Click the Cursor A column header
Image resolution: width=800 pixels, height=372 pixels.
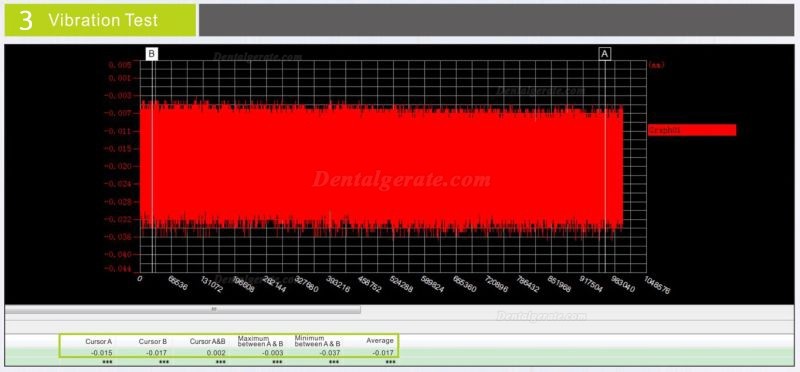(x=99, y=341)
